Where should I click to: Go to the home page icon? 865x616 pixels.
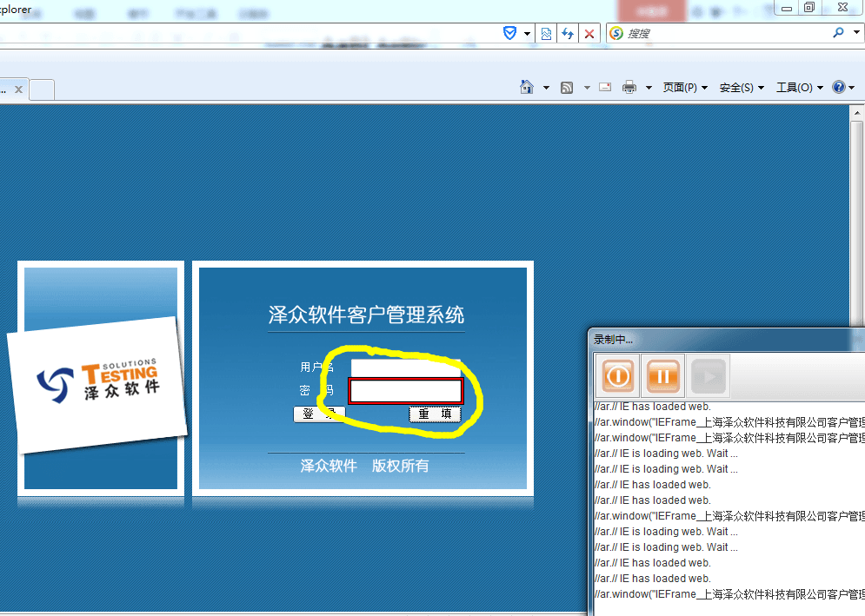(x=527, y=87)
